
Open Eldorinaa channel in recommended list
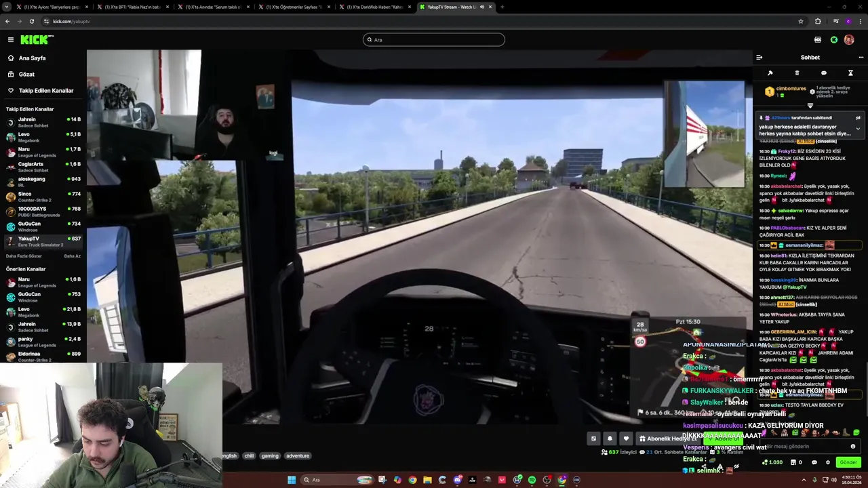[43, 357]
